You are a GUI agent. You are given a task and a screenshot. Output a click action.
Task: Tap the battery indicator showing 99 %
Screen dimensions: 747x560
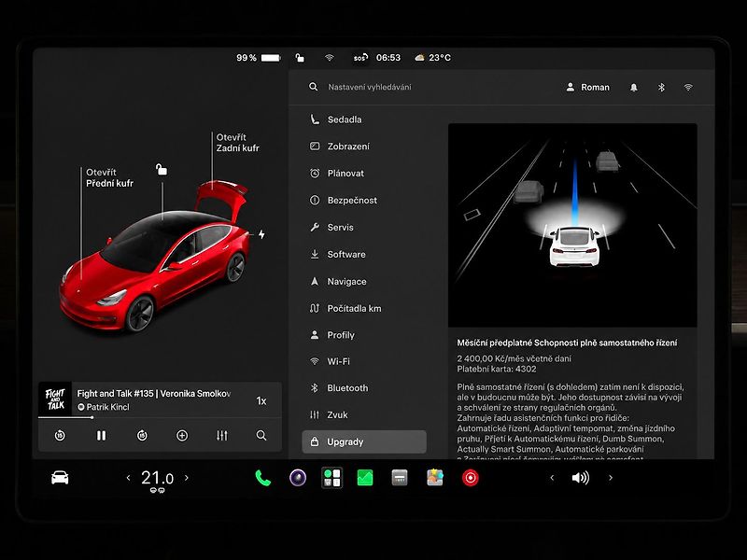tap(259, 58)
